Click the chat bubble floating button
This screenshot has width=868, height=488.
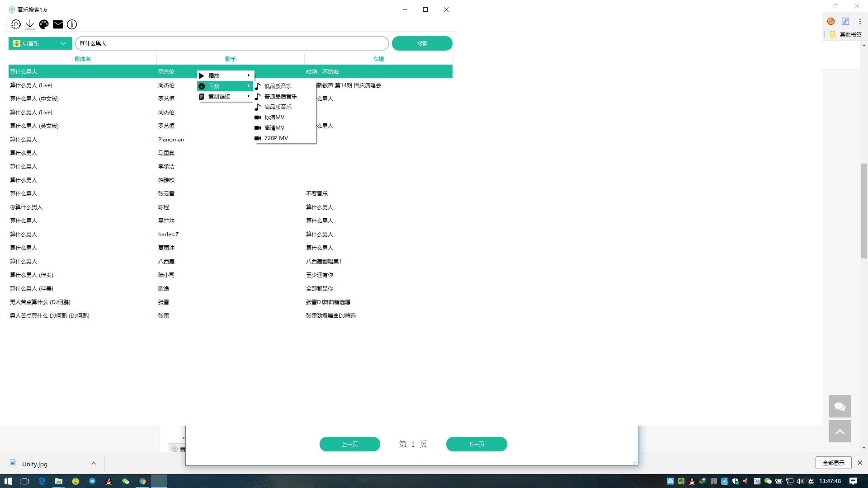click(x=840, y=406)
